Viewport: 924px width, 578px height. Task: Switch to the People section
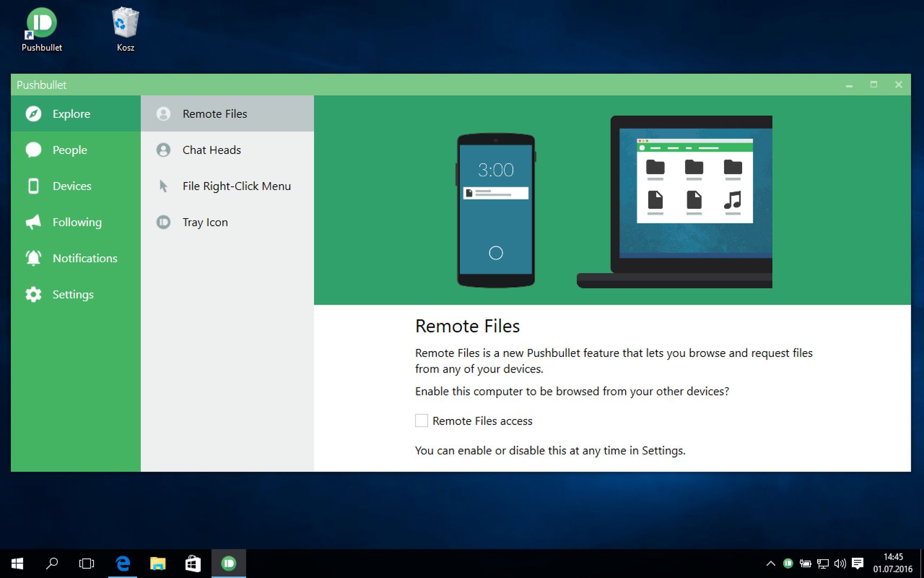[x=75, y=150]
